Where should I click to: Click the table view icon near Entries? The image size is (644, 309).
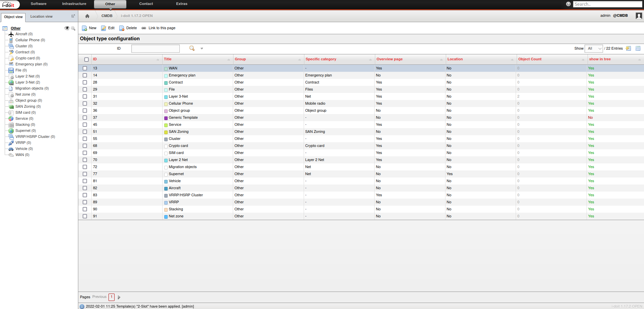click(638, 48)
